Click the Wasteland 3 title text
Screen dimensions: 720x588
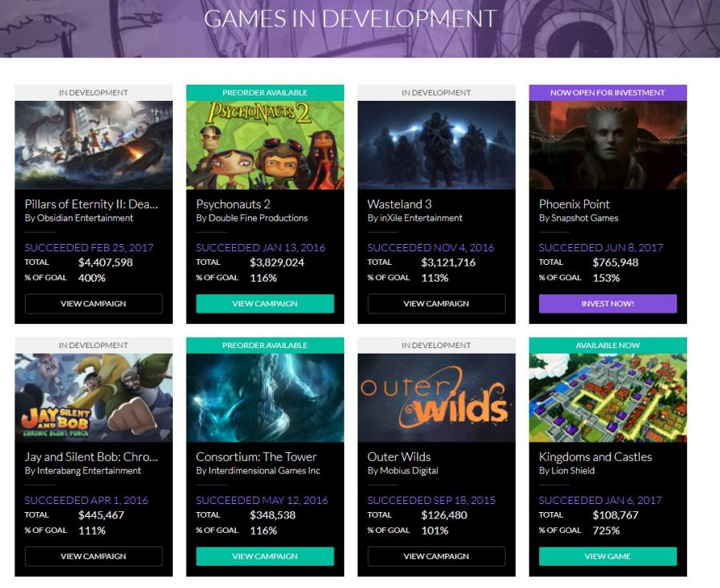(x=399, y=204)
